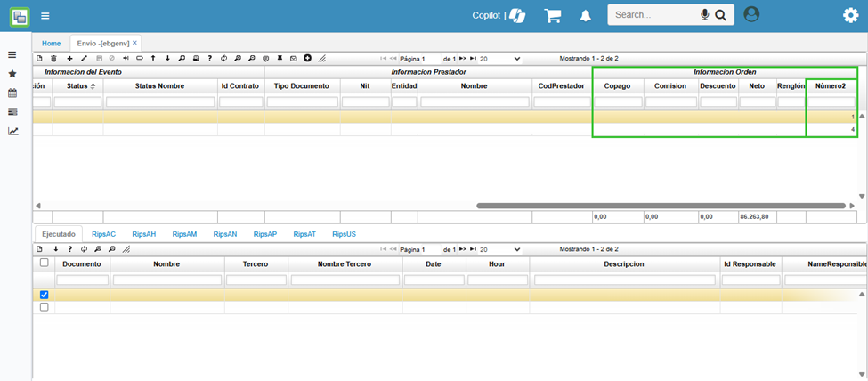Viewport: 868px width, 381px height.
Task: Toggle the hamburger menu in top blue bar
Action: click(45, 15)
